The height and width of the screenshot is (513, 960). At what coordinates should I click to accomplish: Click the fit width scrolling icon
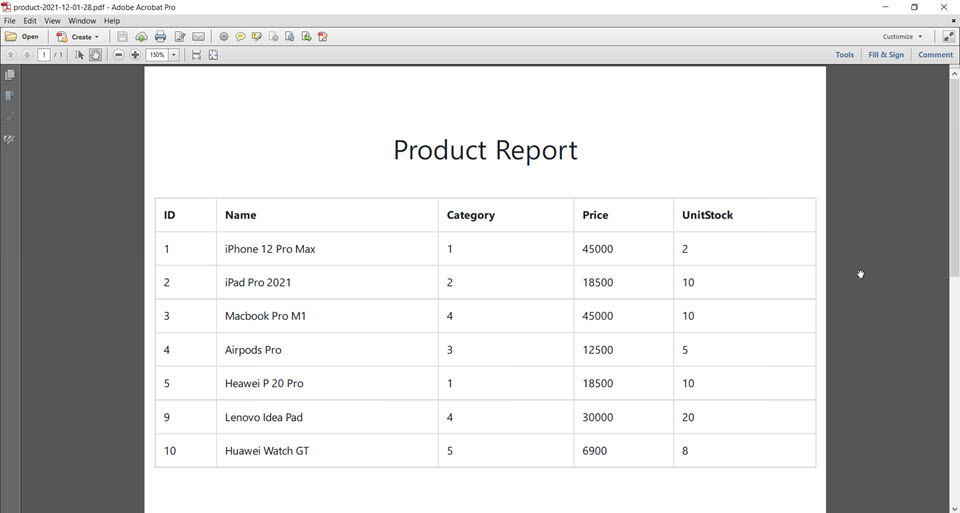[x=197, y=55]
